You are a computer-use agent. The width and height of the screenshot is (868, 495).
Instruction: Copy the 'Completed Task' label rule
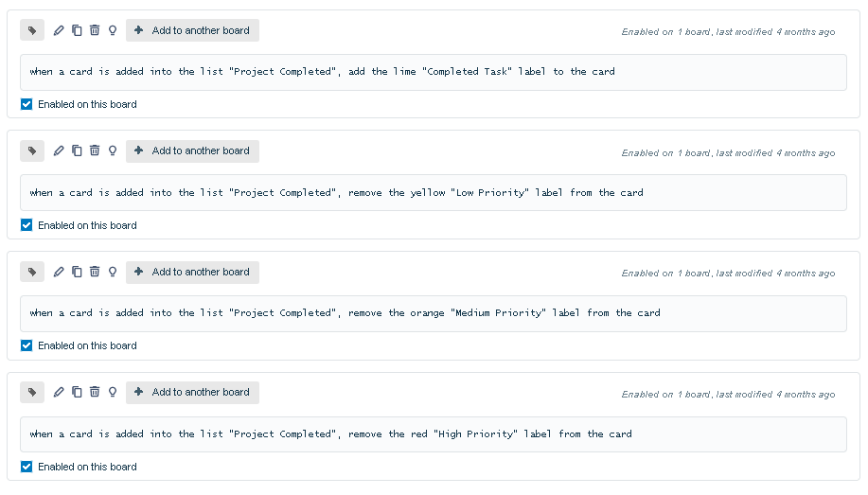(x=77, y=30)
